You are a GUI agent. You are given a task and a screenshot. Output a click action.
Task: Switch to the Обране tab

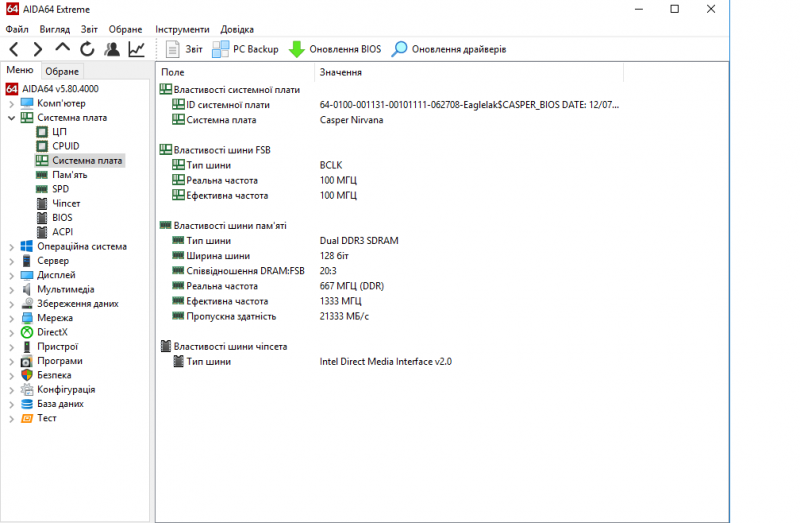(62, 71)
